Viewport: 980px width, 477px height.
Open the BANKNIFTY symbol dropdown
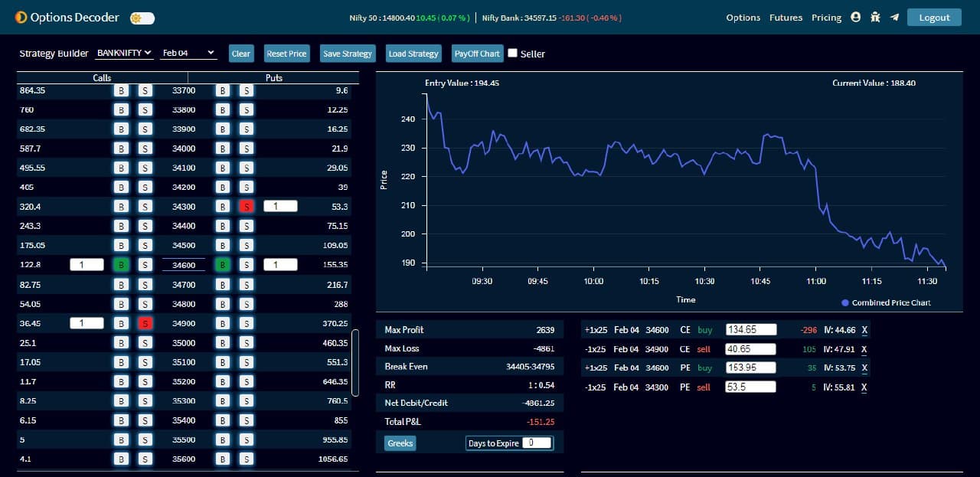[124, 53]
